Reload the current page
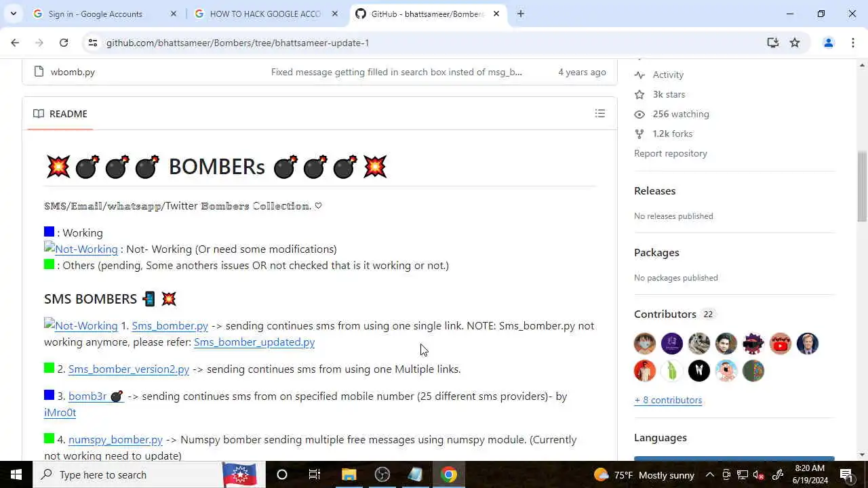 [64, 43]
